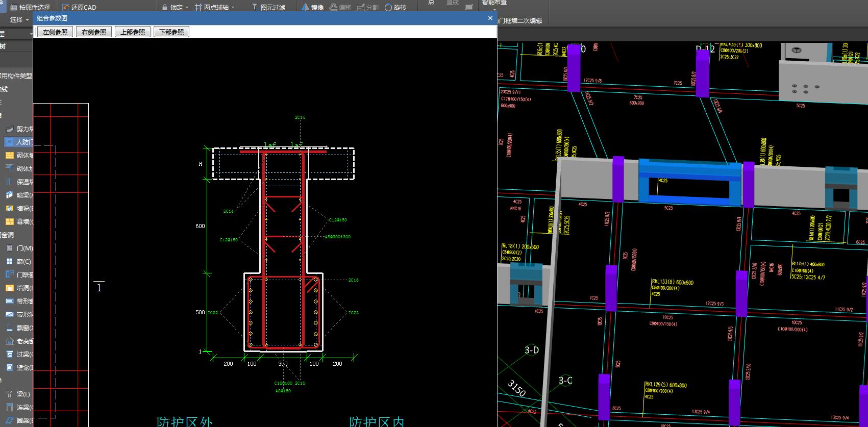Click RKL129(5) 600x800 beam annotation
This screenshot has width=868, height=427.
pyautogui.click(x=666, y=385)
